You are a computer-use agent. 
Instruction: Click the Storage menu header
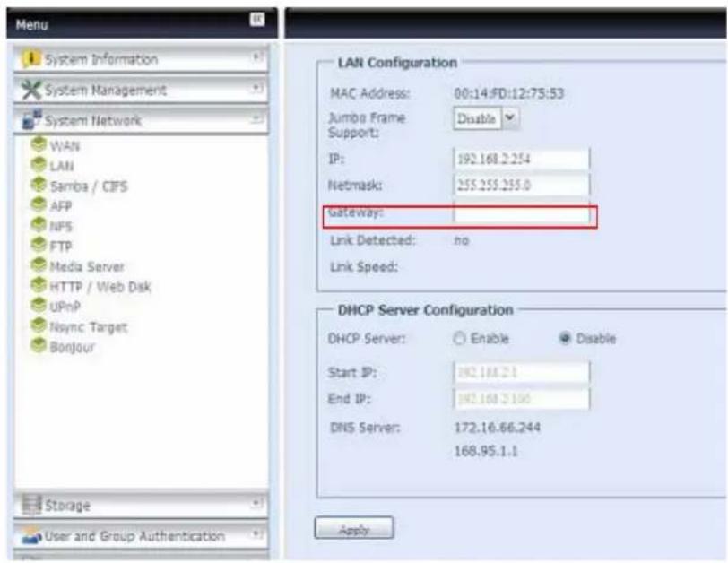coord(141,505)
